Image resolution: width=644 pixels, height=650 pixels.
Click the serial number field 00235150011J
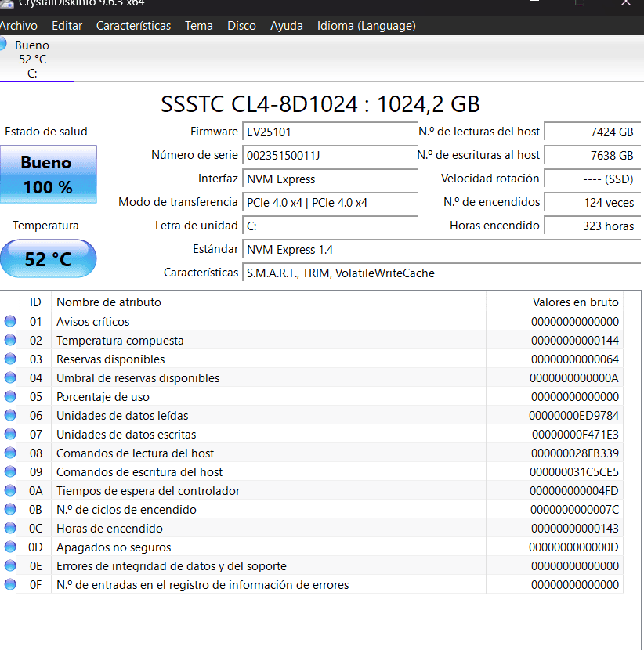click(x=330, y=156)
